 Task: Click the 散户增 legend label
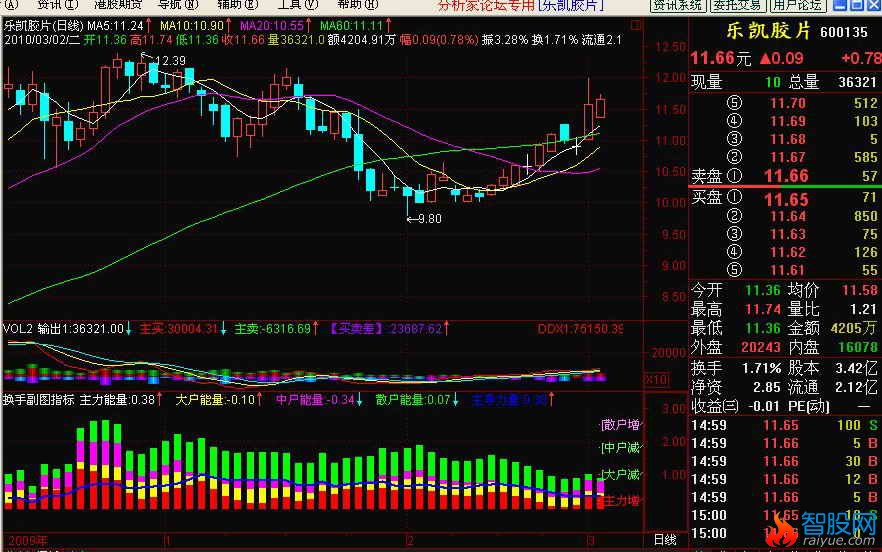tap(619, 424)
